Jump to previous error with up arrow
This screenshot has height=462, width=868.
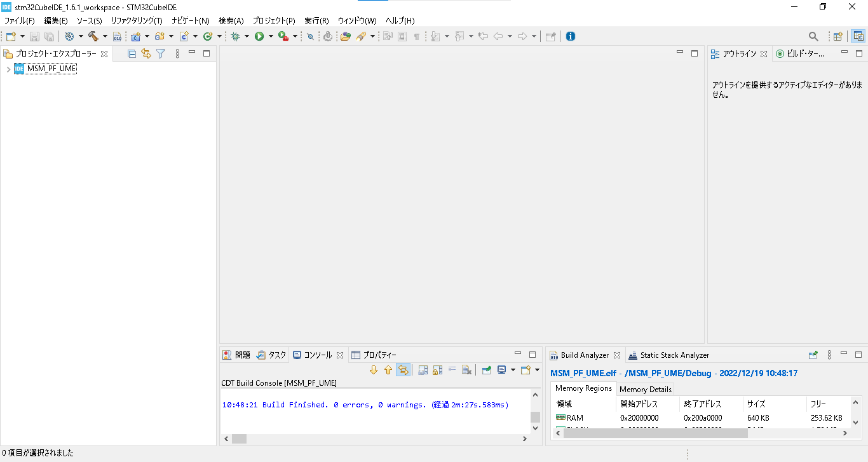(388, 370)
